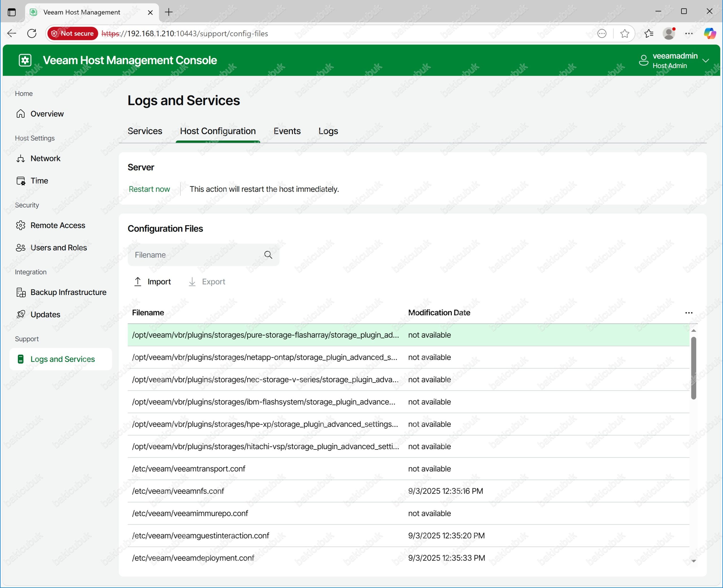
Task: Click the Restart now link
Action: point(149,189)
